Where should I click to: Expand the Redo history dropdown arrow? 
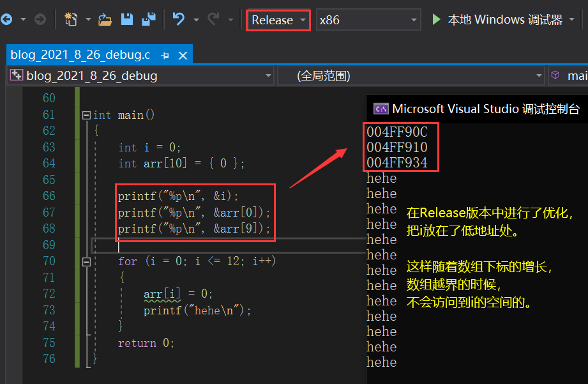click(230, 20)
